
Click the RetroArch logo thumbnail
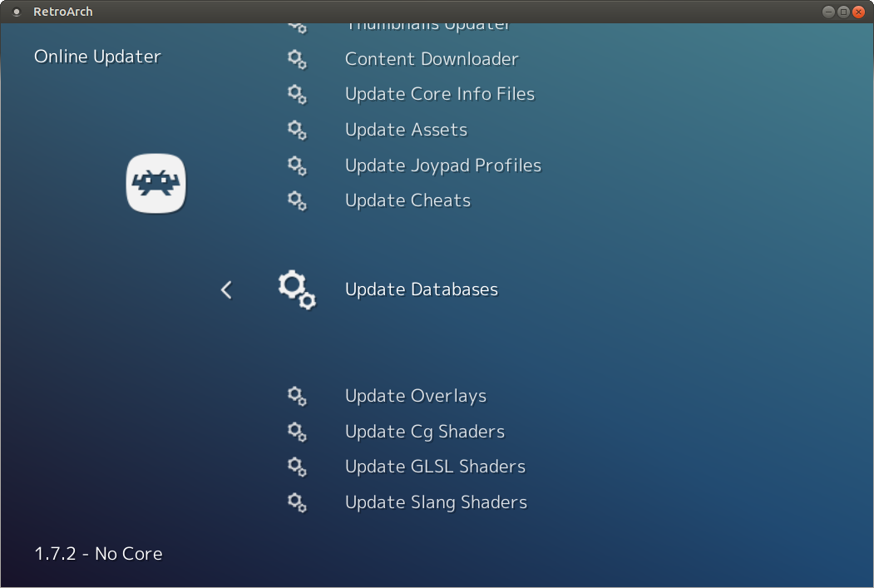156,183
